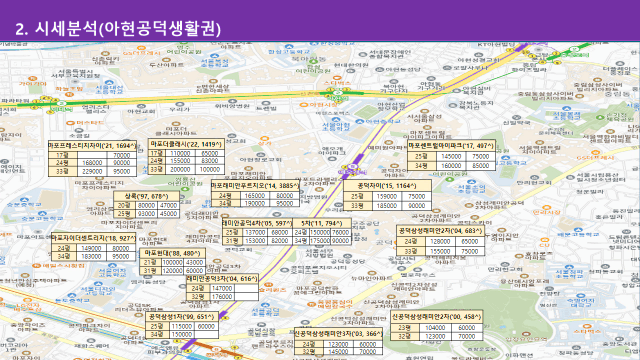Select the 신공덕삼성래미안3차('03, 366) table header

pyautogui.click(x=339, y=334)
